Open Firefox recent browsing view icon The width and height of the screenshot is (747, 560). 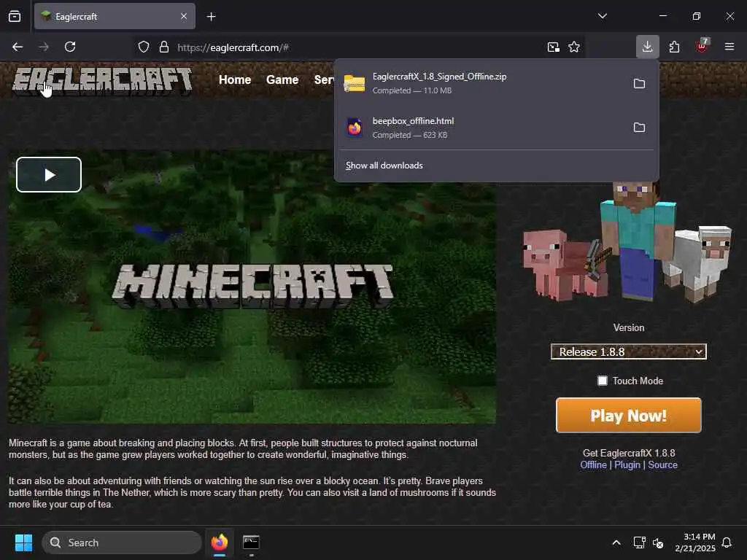click(15, 16)
